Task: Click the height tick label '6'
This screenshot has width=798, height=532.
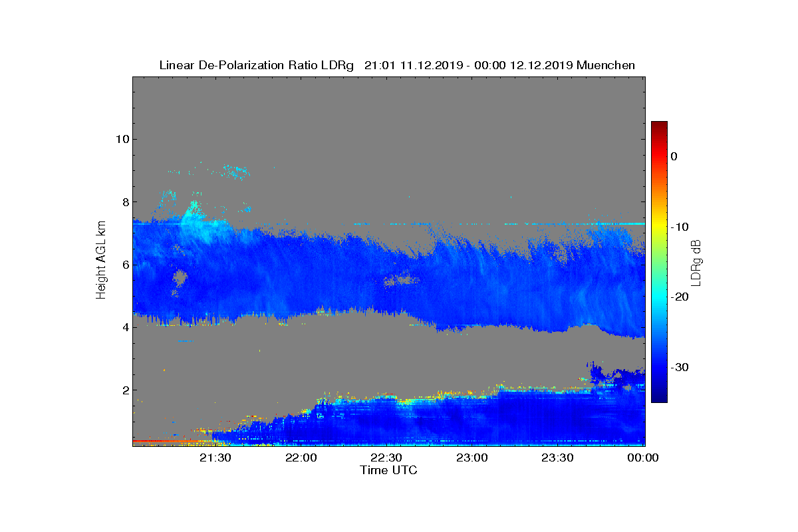Action: 124,265
